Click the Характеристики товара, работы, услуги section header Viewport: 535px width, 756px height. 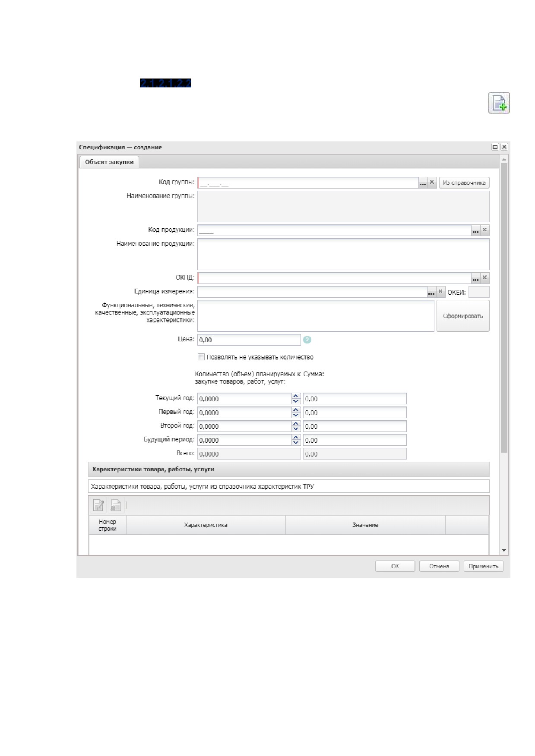click(288, 469)
